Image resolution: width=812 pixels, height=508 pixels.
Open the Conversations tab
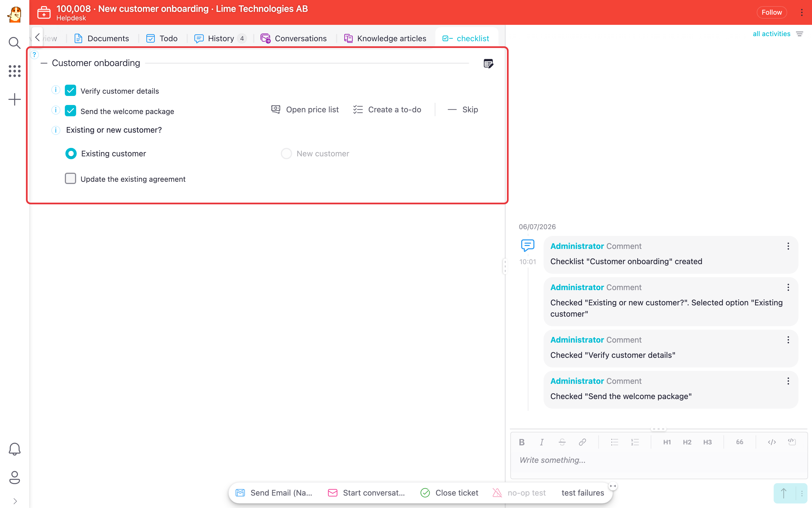[294, 38]
